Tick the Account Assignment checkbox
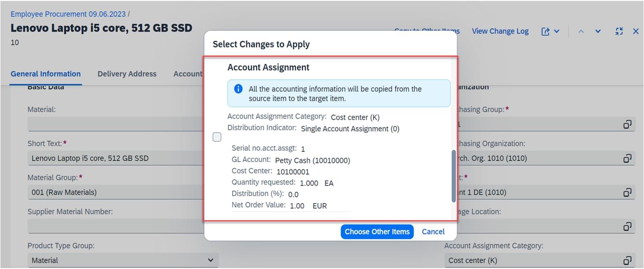This screenshot has height=269, width=644. point(217,137)
